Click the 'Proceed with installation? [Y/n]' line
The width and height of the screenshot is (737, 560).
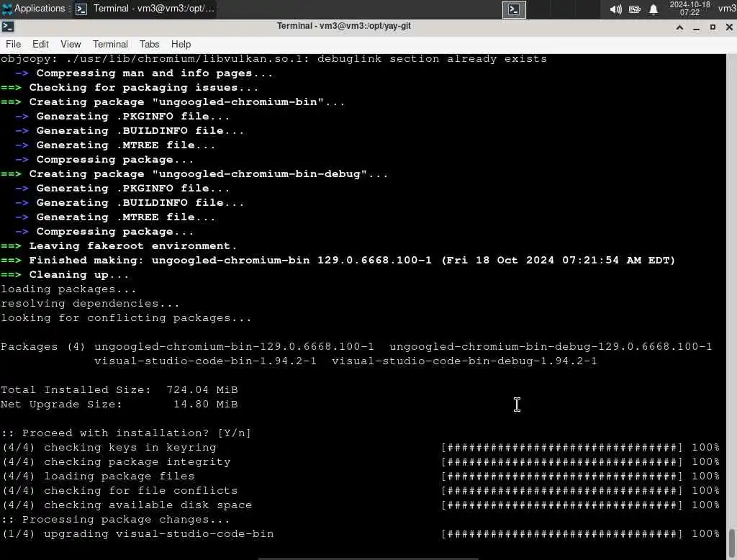tap(126, 433)
